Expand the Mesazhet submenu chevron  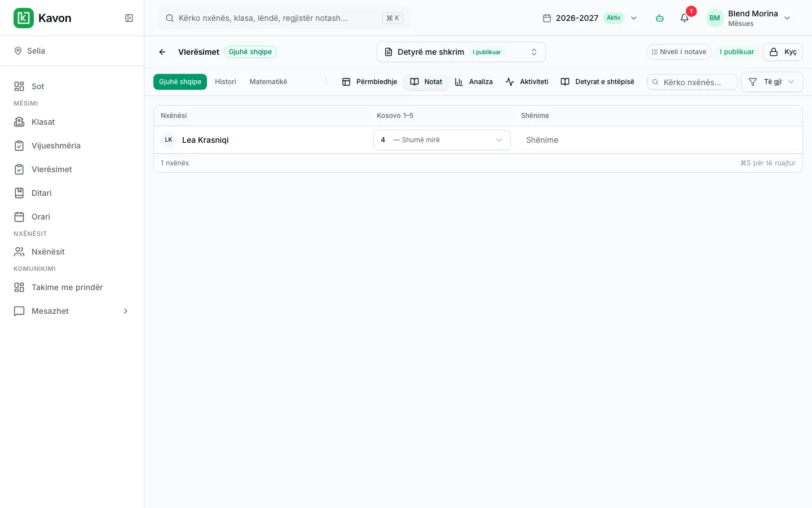pyautogui.click(x=126, y=311)
